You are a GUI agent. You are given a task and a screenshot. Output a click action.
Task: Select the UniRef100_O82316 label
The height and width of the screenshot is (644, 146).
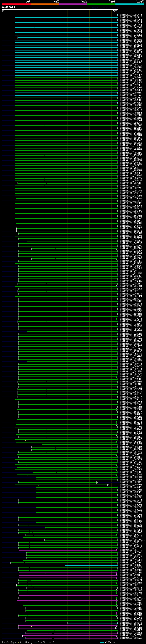click(131, 585)
